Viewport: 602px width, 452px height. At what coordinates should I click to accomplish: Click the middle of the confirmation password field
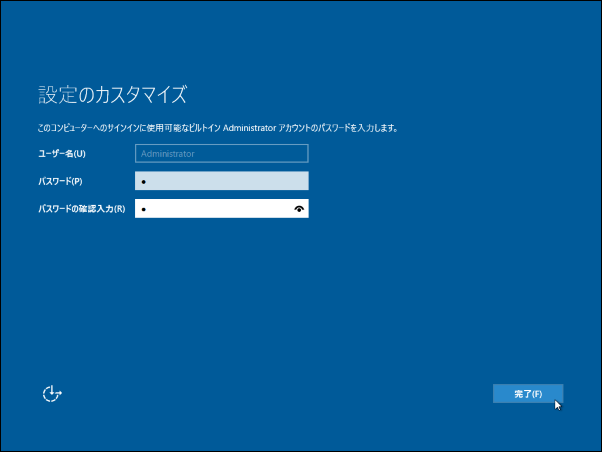[221, 209]
